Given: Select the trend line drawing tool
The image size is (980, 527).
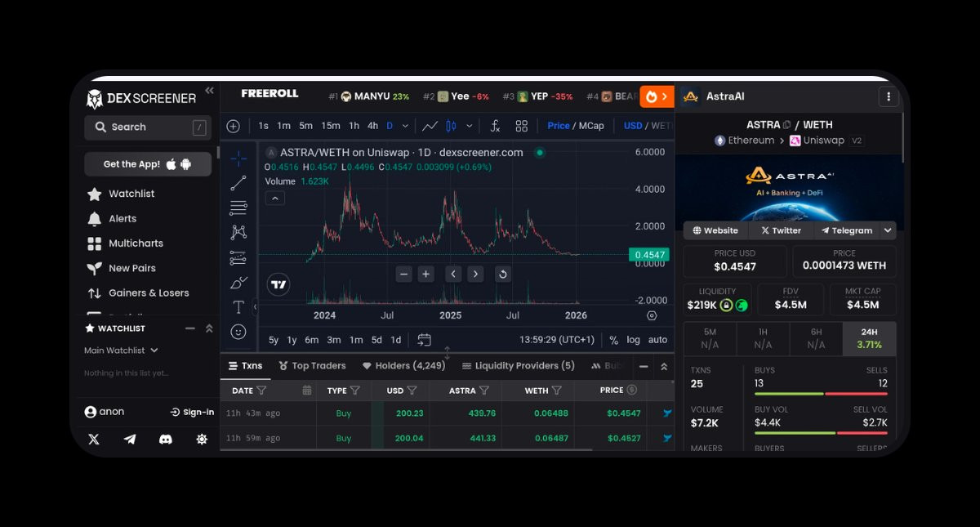Looking at the screenshot, I should pos(238,183).
